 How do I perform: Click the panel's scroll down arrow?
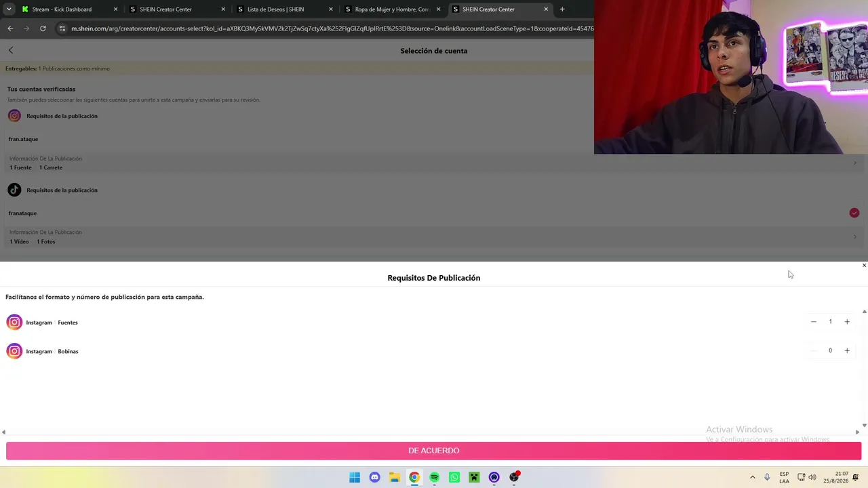pos(864,425)
